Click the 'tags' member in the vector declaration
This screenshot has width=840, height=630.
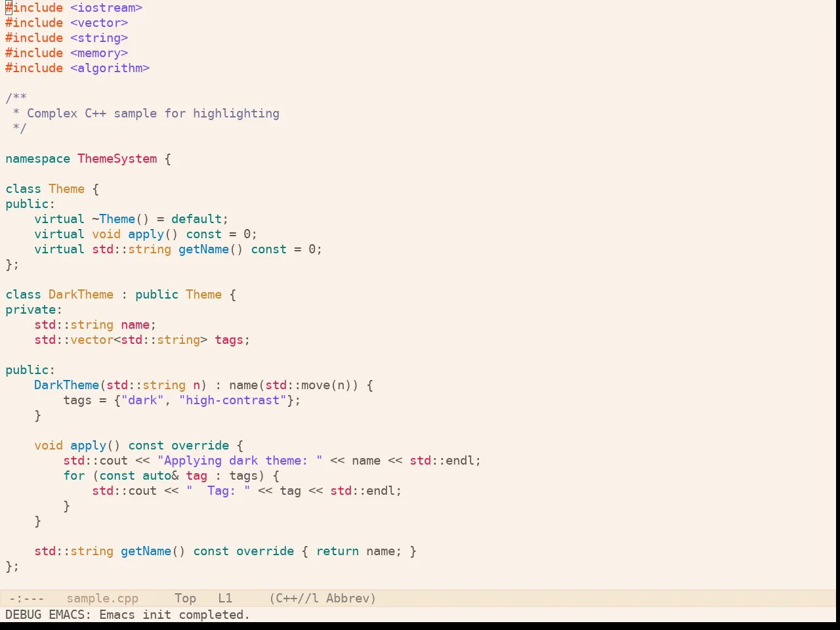tap(229, 340)
